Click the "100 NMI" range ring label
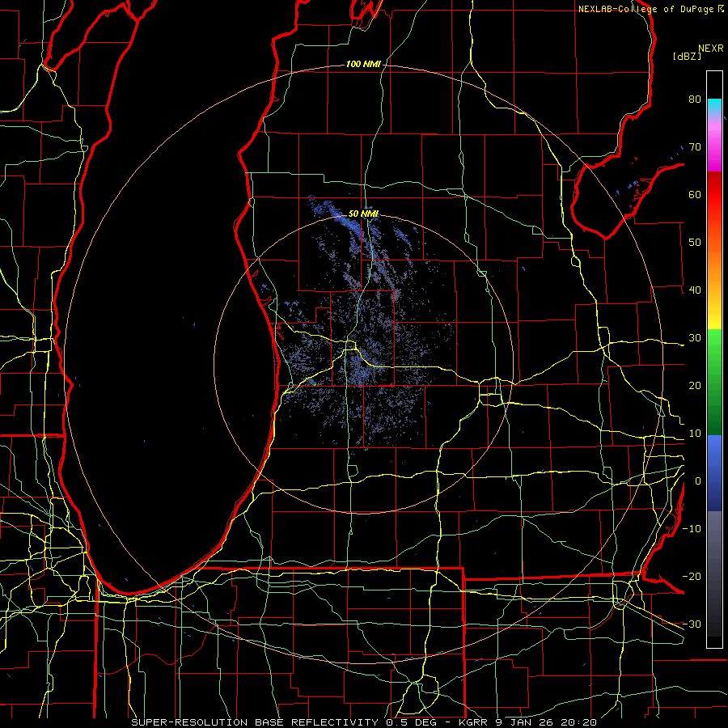Screen dimensions: 728x728 coord(363,64)
